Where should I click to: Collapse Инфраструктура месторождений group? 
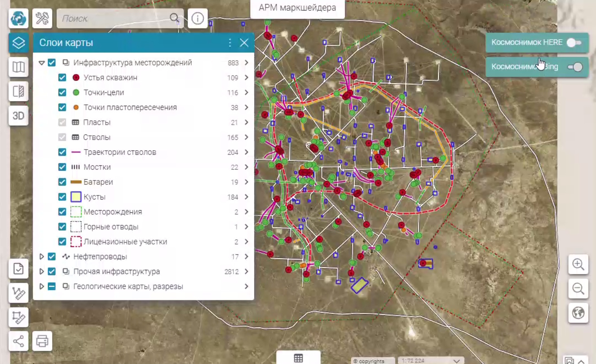[42, 63]
